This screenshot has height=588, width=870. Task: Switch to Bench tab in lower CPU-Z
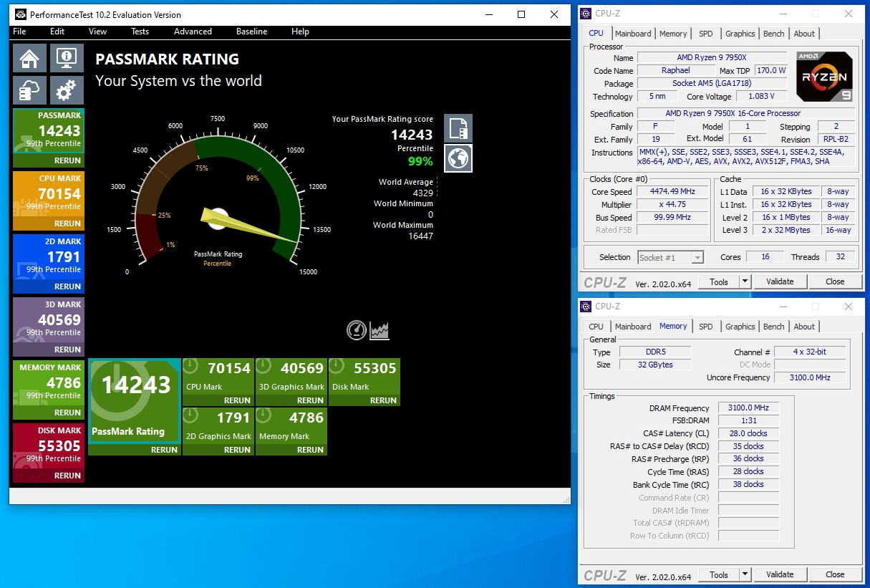pos(773,327)
